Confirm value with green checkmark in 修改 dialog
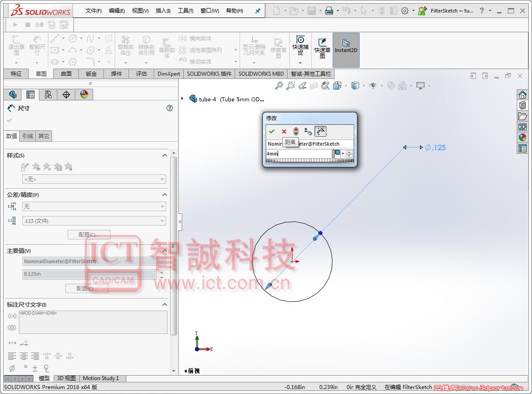This screenshot has height=394, width=532. [271, 131]
